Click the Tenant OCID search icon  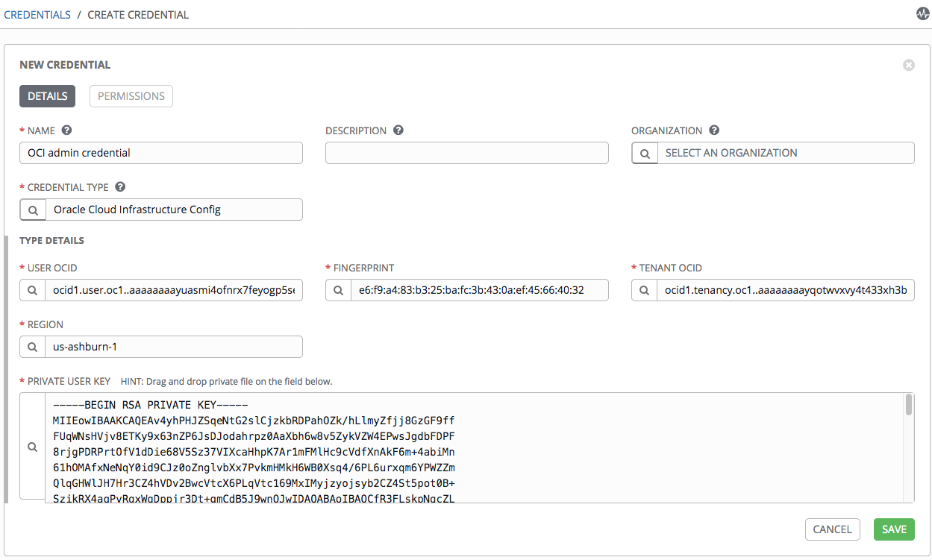(x=645, y=289)
